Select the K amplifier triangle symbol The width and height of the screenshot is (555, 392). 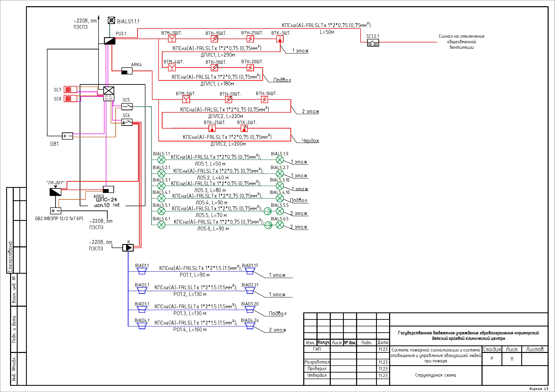128,248
